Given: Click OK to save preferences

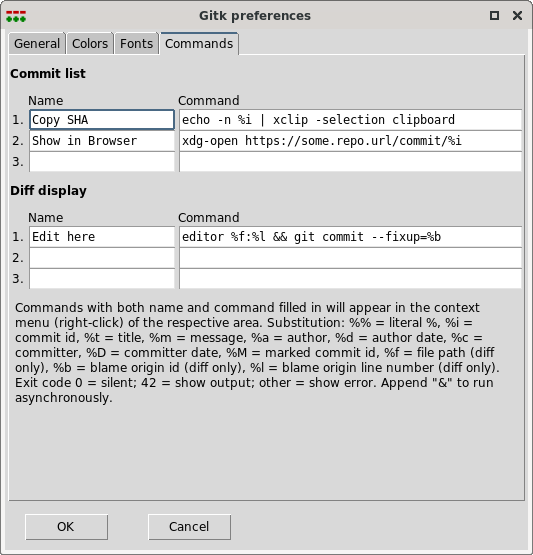Looking at the screenshot, I should (x=66, y=527).
